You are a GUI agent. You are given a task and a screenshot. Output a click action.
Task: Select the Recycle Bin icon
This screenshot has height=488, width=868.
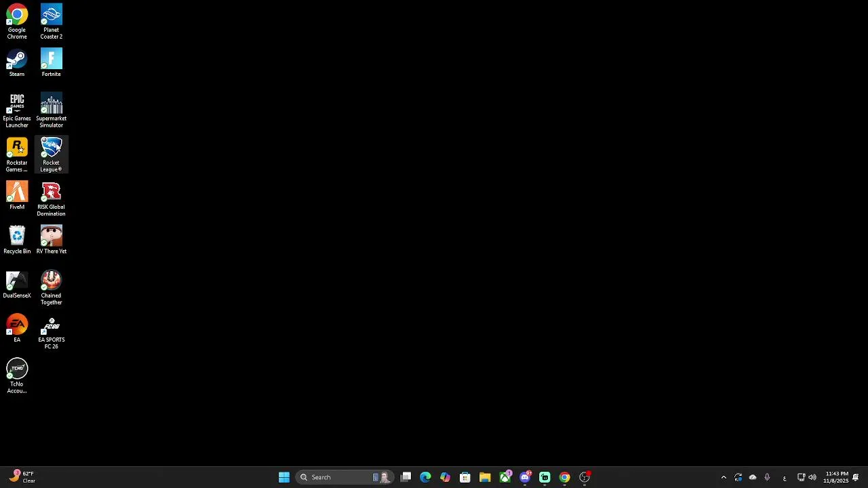(x=17, y=240)
